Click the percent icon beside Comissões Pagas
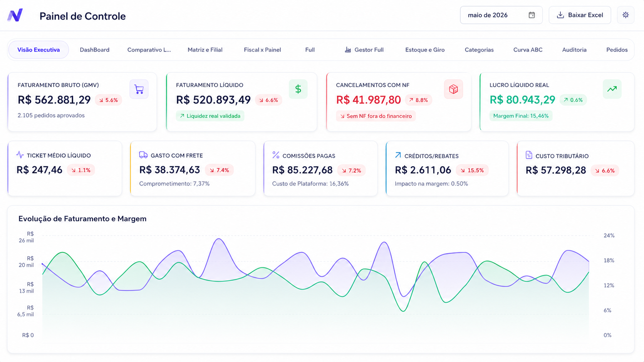 [276, 155]
